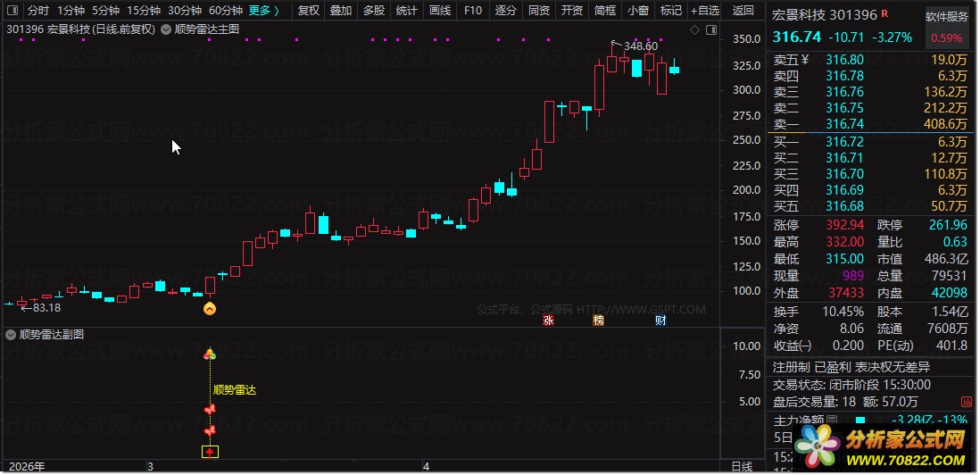Expand the 顺势雷达主图 indicator dropdown
This screenshot has height=475, width=980.
(x=166, y=29)
